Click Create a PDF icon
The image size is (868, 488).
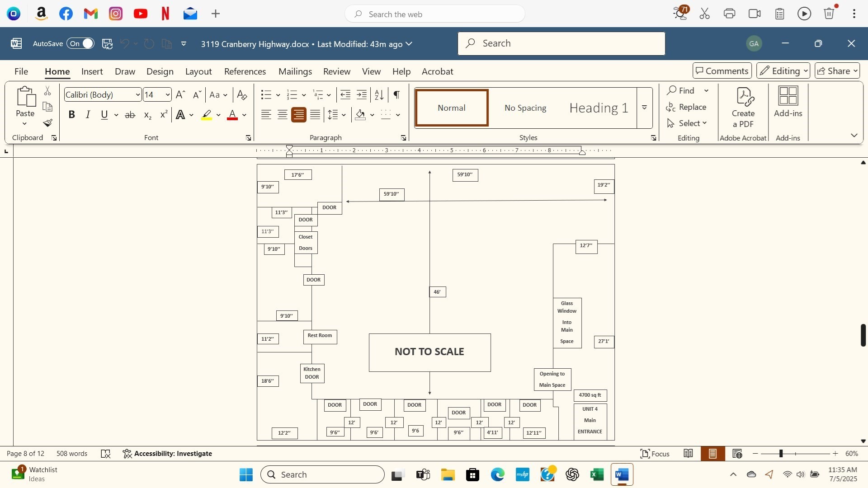[x=743, y=108]
